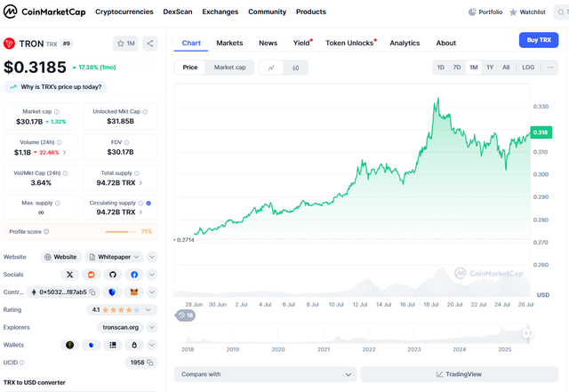Open the Portfolio pie icon link
Viewport: 569px width, 392px height.
pos(485,12)
